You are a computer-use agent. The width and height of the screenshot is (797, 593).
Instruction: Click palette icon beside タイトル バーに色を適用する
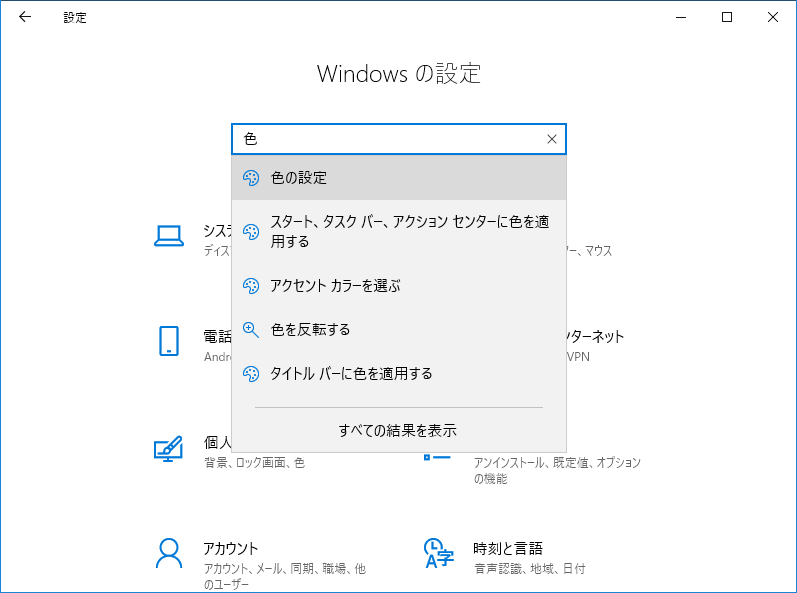[251, 374]
